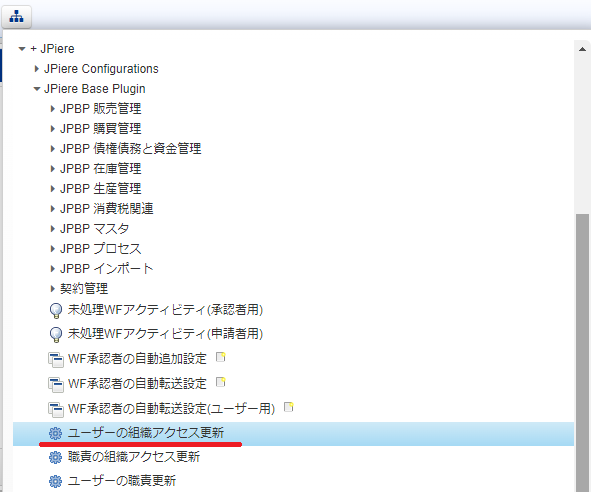This screenshot has width=591, height=492.
Task: Expand JPBP マスタ folder
Action: pyautogui.click(x=53, y=228)
